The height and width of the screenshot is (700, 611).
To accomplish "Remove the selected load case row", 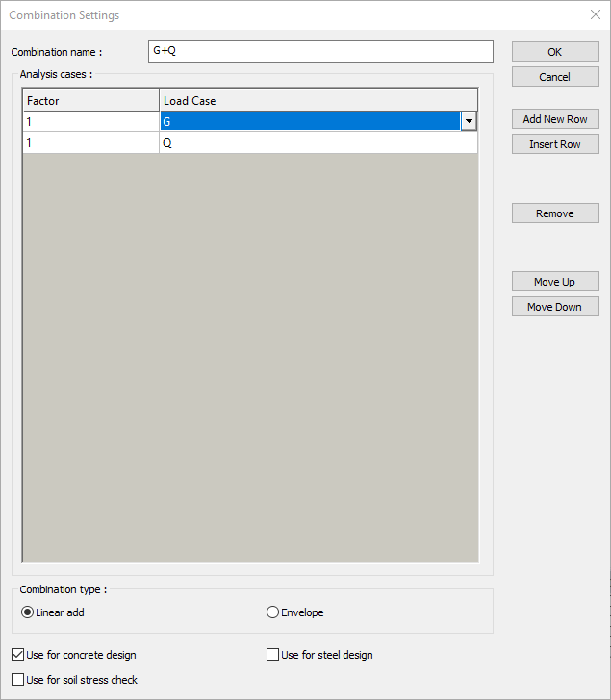I will pos(554,213).
